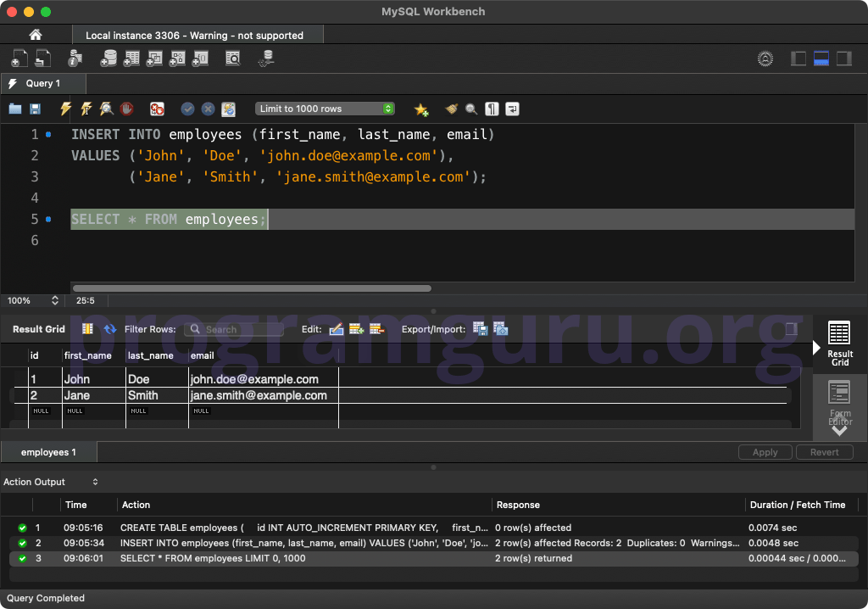Switch to Result Grid view button
This screenshot has height=609, width=868.
pos(840,344)
